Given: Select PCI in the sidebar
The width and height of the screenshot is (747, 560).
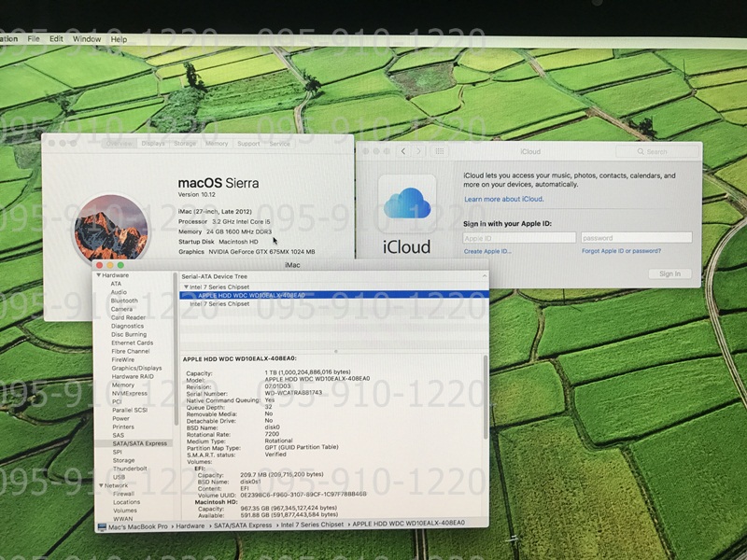Looking at the screenshot, I should [x=117, y=402].
